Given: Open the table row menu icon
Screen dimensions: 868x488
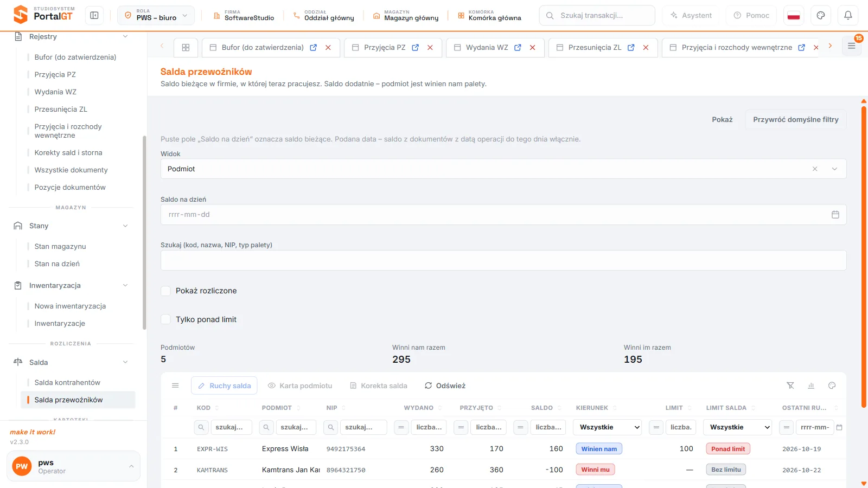Looking at the screenshot, I should (x=175, y=386).
